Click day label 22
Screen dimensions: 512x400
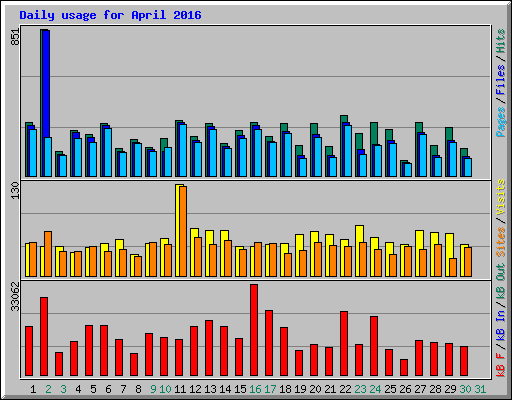point(345,389)
